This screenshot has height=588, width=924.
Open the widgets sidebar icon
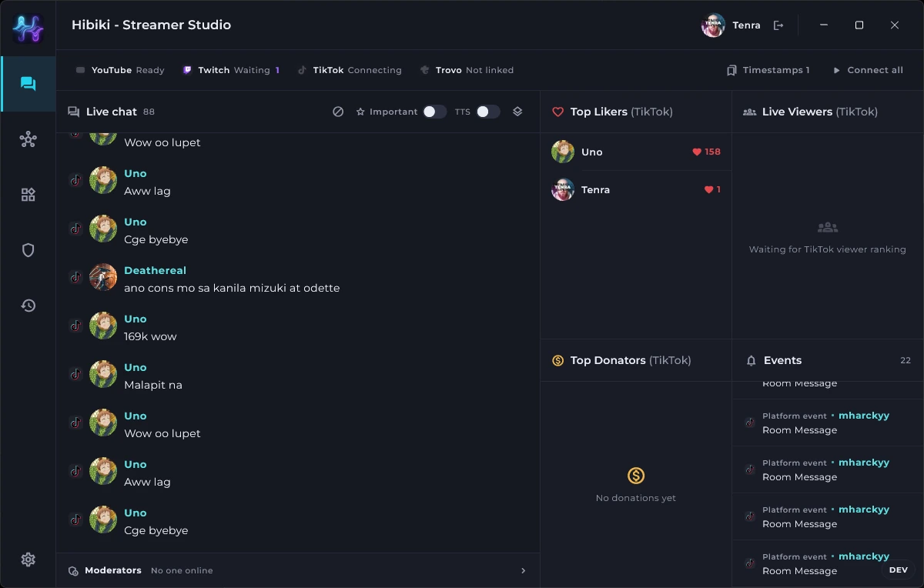28,195
